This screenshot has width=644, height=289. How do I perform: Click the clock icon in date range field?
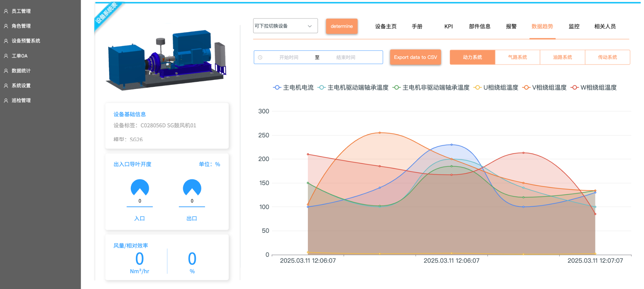point(260,57)
